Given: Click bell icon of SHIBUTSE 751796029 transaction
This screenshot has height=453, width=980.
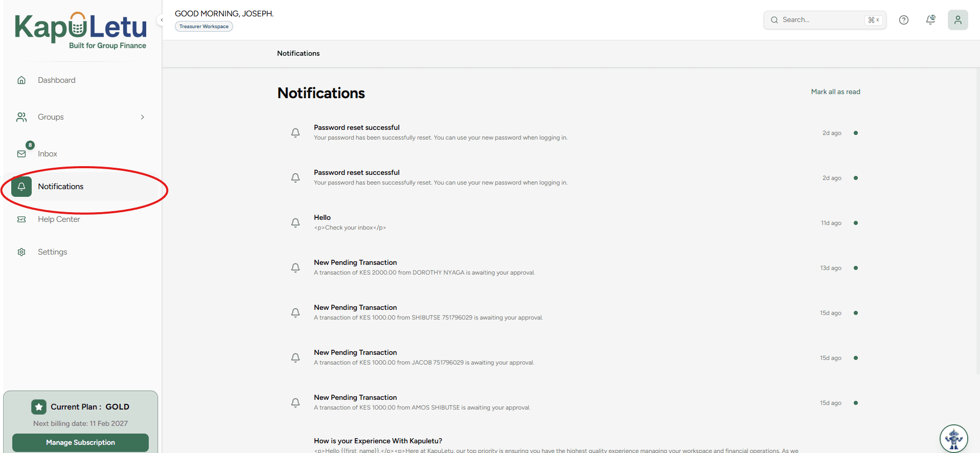Looking at the screenshot, I should click(295, 313).
